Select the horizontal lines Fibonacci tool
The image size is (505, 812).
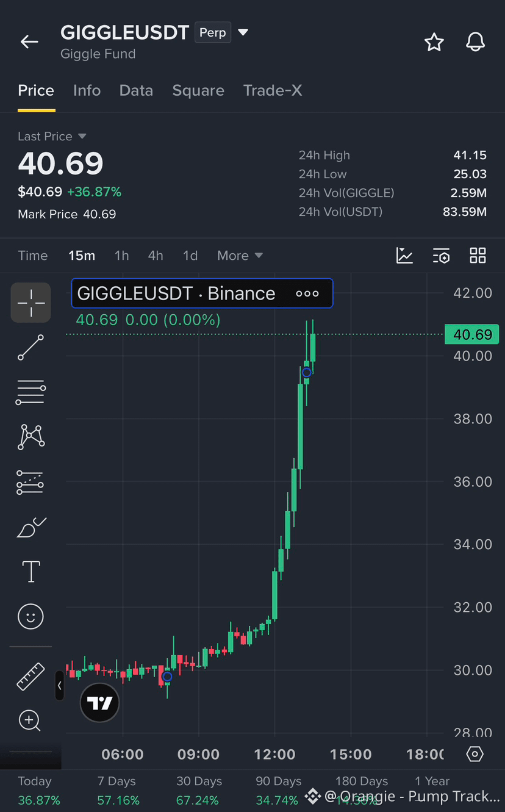point(30,392)
